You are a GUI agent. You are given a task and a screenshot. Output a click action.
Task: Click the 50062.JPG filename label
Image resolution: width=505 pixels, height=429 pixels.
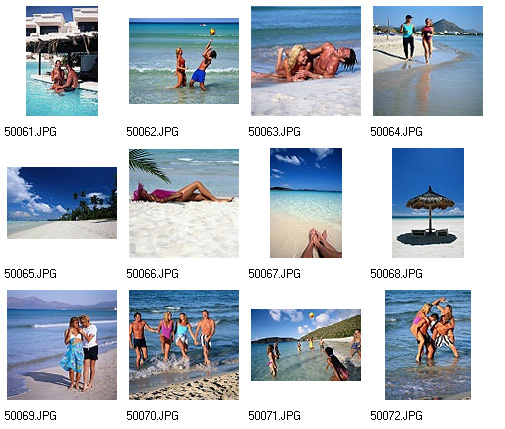point(152,132)
